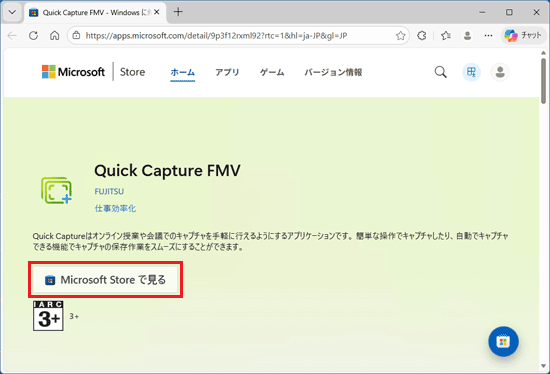550x374 pixels.
Task: Open the FUJITSU publisher link
Action: (x=109, y=191)
